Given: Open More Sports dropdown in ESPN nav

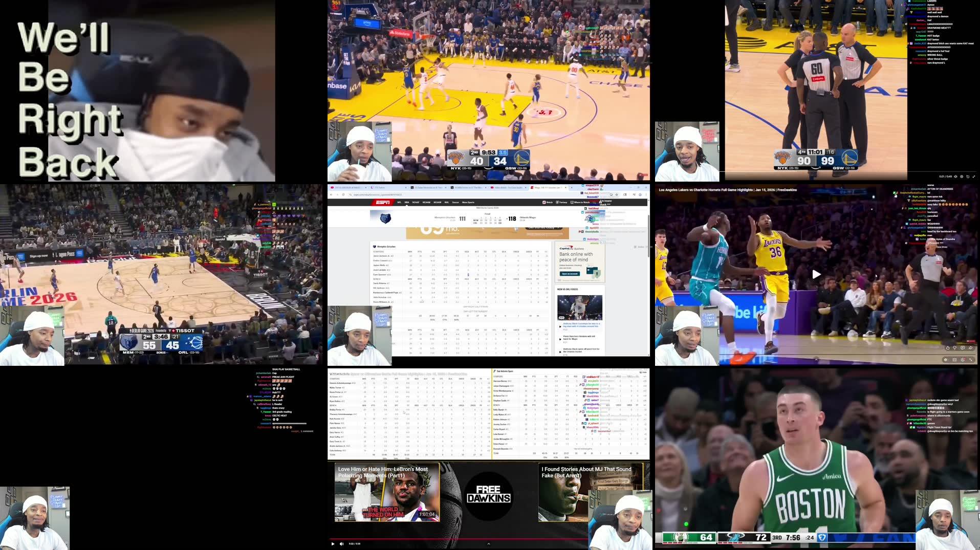Looking at the screenshot, I should 468,203.
